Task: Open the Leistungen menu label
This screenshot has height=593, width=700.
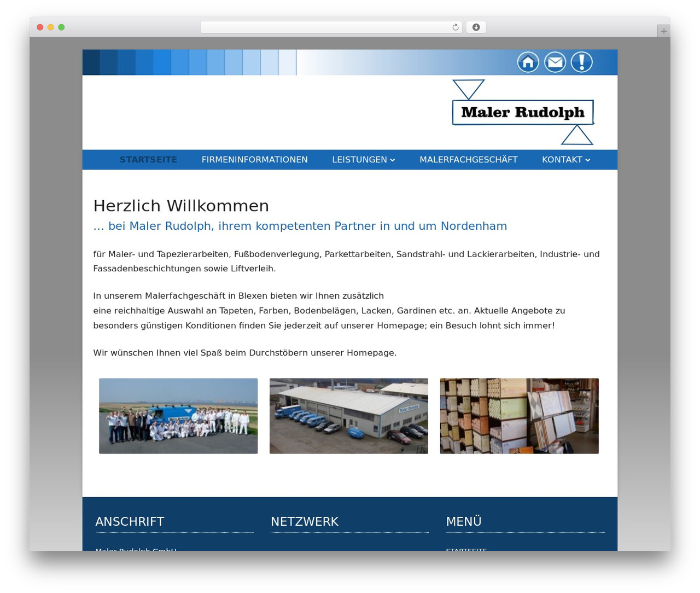Action: [x=359, y=160]
